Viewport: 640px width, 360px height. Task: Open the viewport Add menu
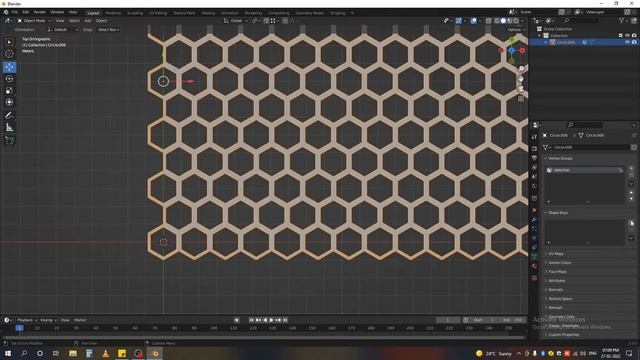coord(88,21)
